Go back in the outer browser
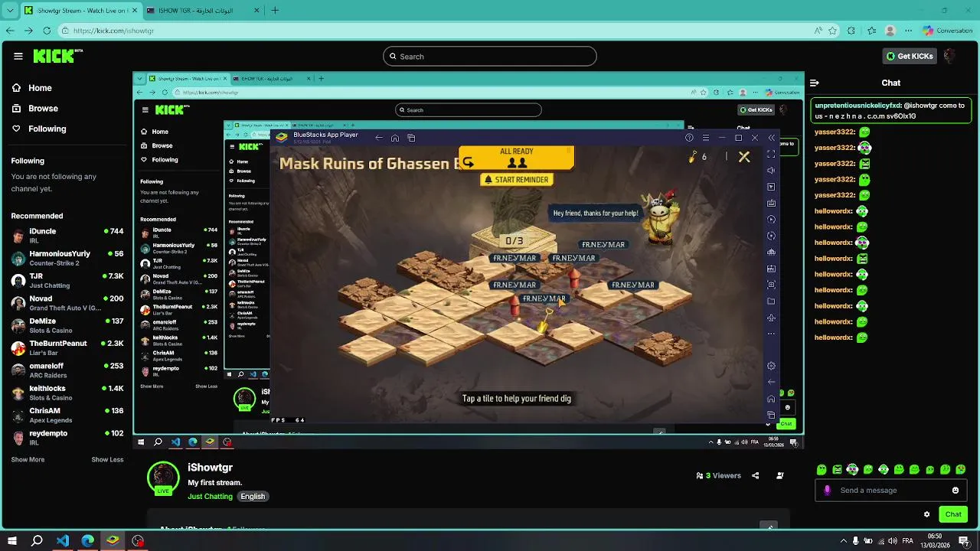This screenshot has height=551, width=980. (10, 31)
